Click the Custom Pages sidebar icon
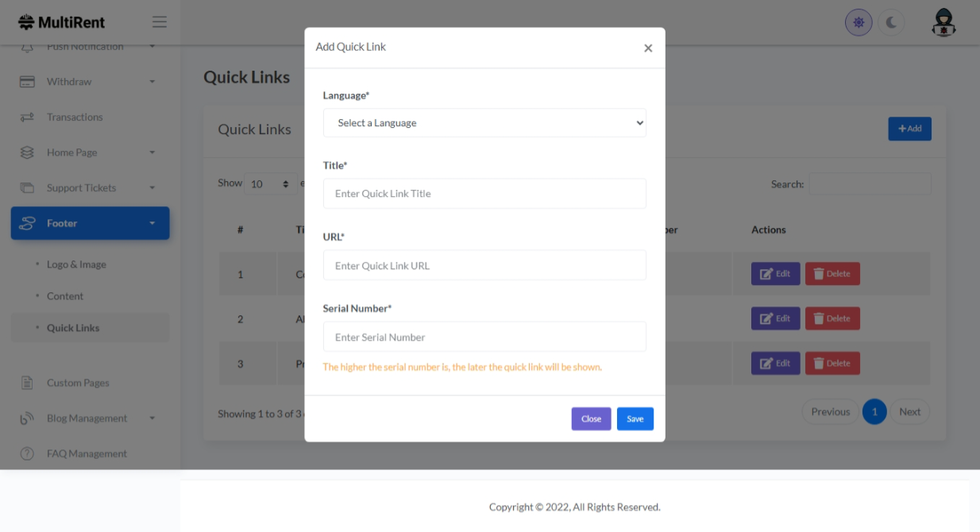The image size is (980, 532). (x=27, y=383)
